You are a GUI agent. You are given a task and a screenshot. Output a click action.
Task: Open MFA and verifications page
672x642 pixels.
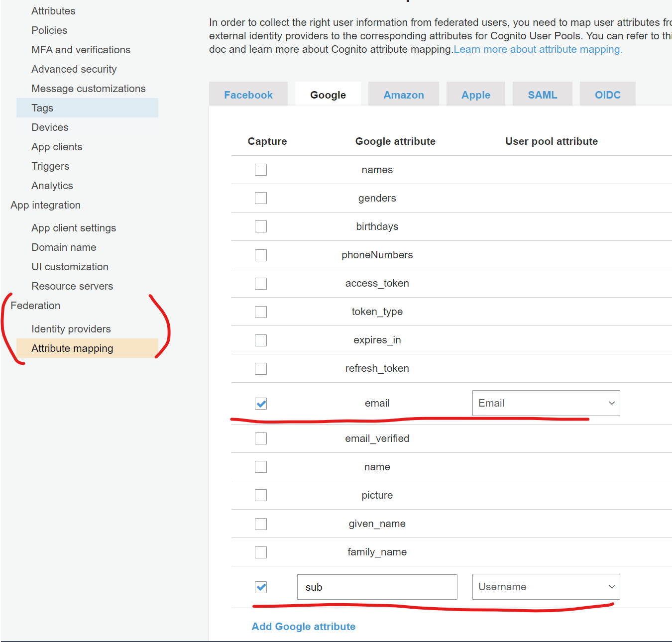pos(81,50)
